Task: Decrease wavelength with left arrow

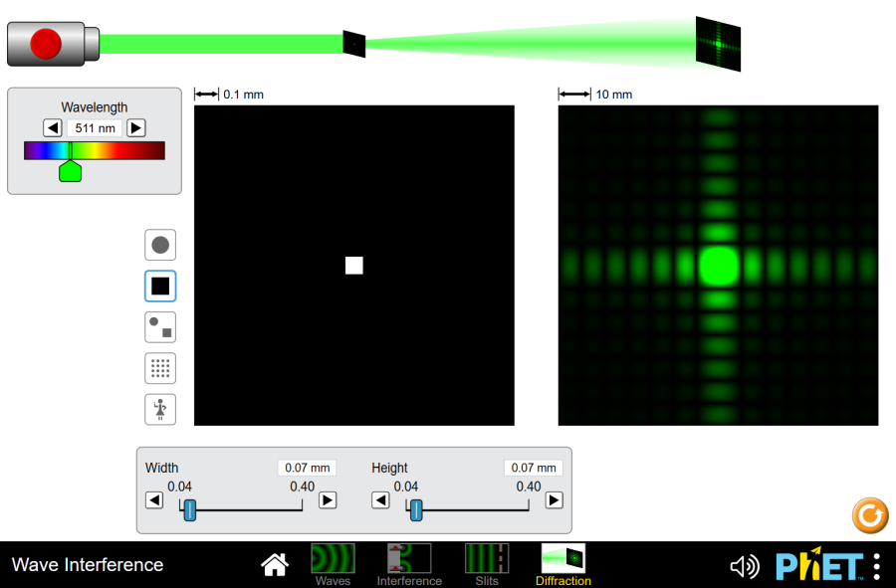Action: tap(53, 128)
